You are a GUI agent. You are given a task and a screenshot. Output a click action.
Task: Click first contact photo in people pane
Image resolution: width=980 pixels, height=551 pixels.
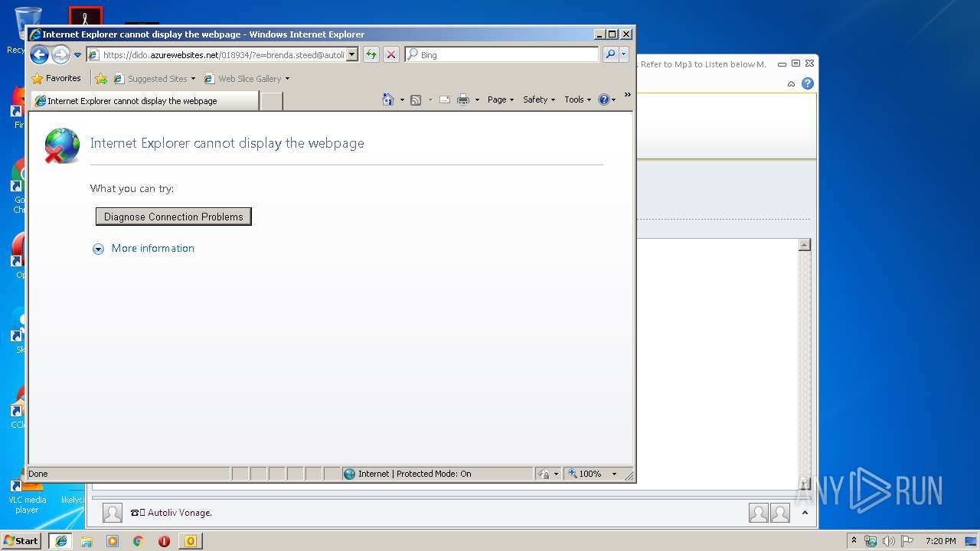[759, 513]
